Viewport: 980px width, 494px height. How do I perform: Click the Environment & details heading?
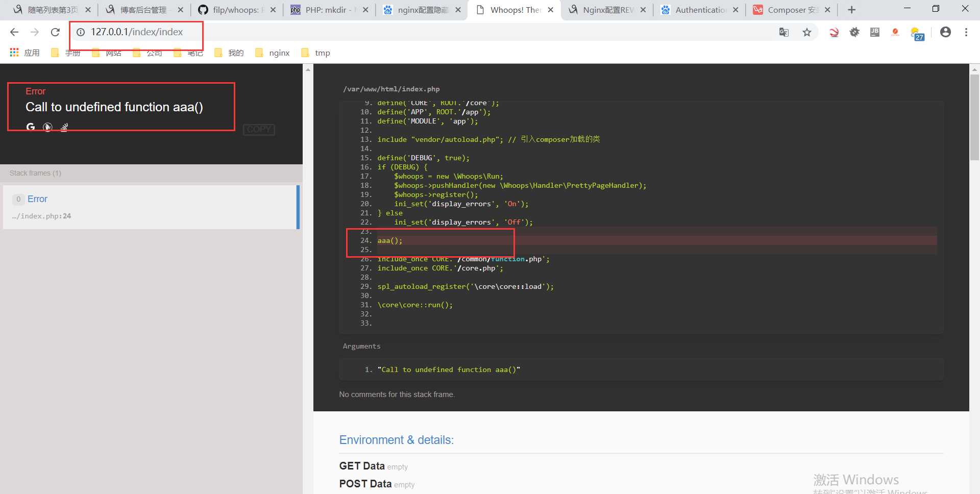pos(397,440)
